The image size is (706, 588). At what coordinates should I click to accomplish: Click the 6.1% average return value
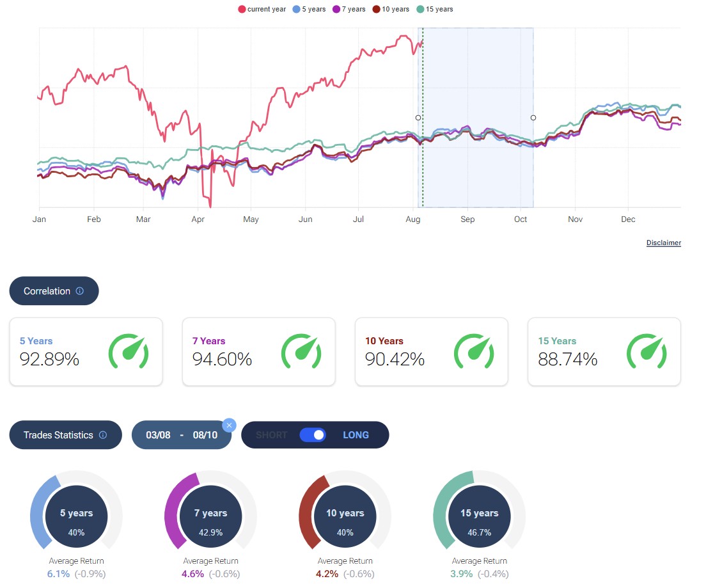[x=59, y=574]
